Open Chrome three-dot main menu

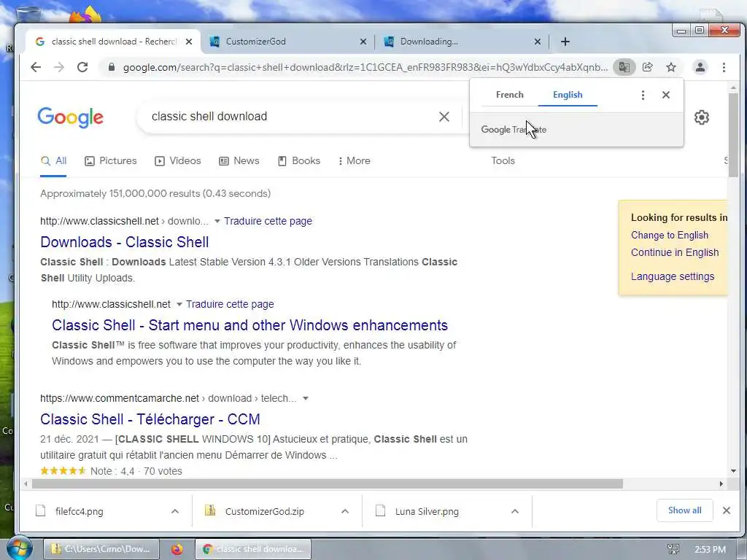(724, 67)
